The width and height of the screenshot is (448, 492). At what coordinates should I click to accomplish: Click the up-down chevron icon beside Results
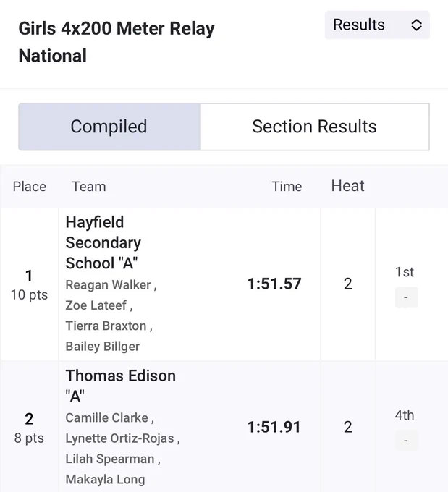(416, 25)
